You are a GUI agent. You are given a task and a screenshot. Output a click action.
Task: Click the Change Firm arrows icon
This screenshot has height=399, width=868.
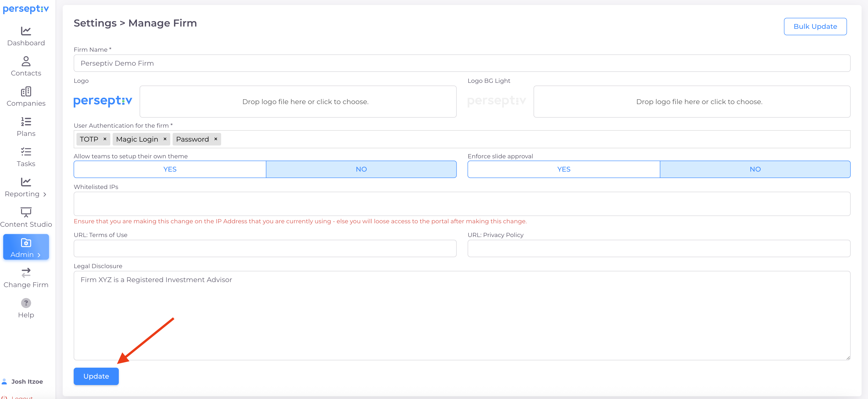26,273
